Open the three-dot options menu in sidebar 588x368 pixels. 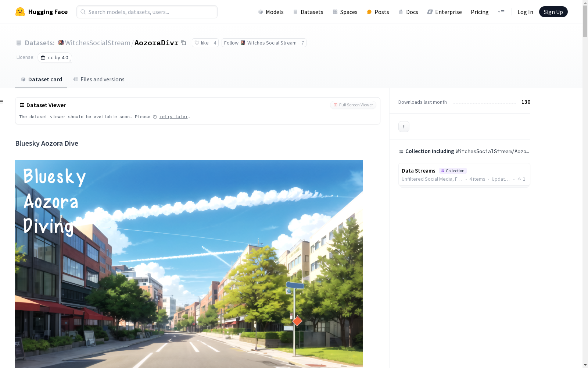404,127
